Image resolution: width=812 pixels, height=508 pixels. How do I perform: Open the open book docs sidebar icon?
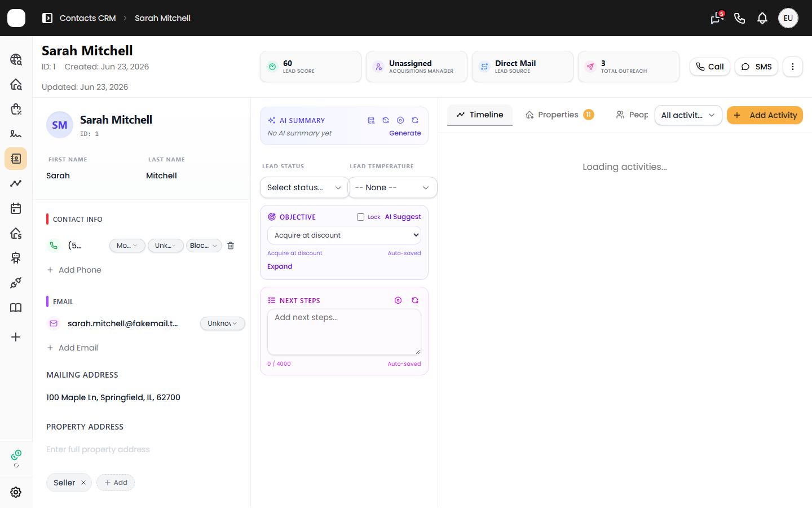tap(16, 308)
